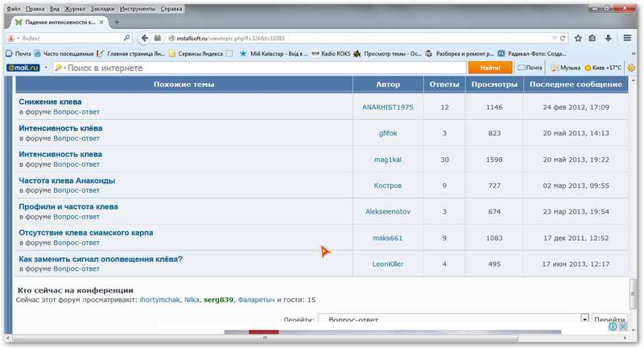The image size is (644, 349).
Task: Open the mail.ru toolbar dropdown arrow
Action: point(46,68)
